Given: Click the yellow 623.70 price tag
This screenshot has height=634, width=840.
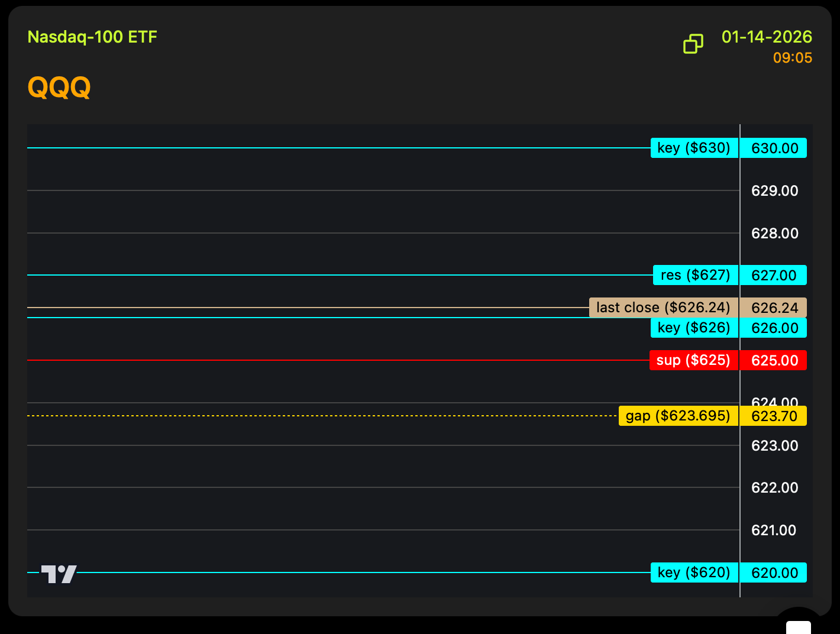Looking at the screenshot, I should pos(774,416).
